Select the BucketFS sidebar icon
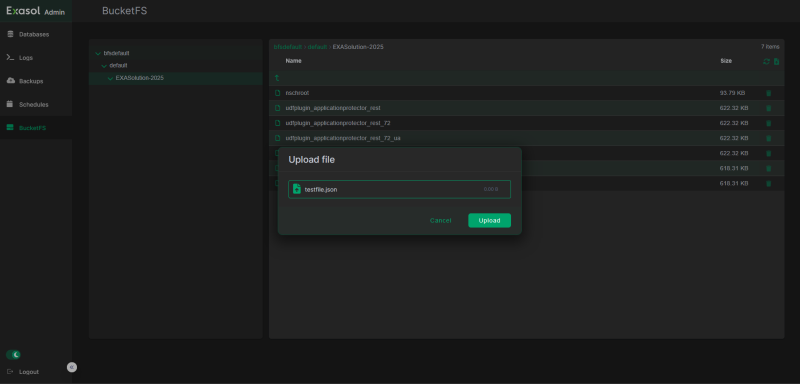The width and height of the screenshot is (800, 384). pos(10,127)
